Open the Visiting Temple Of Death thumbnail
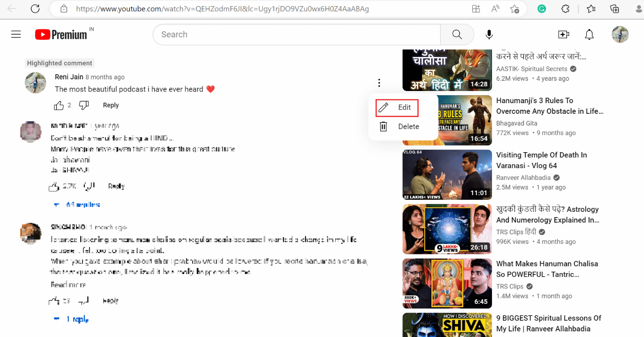 point(447,175)
